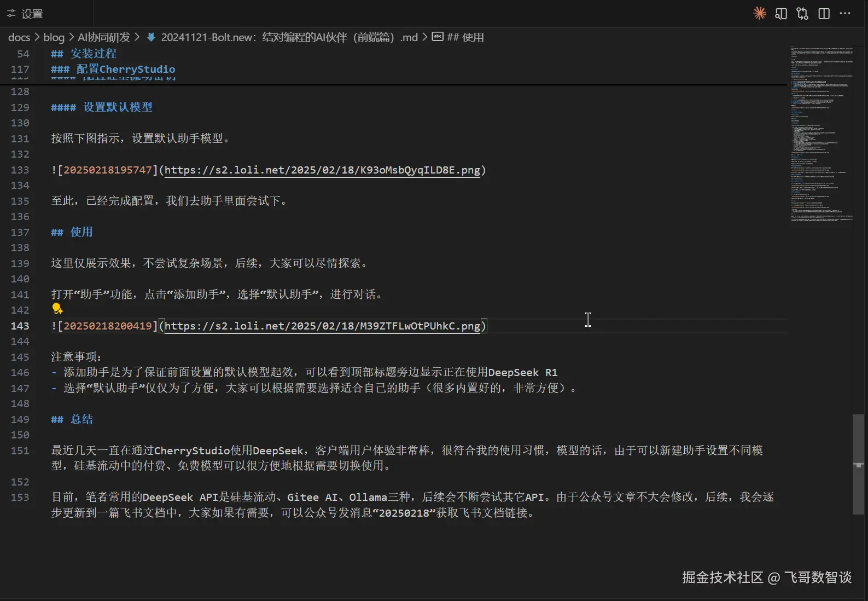Screen dimensions: 868x601
Task: Open the Claude Code asterisk icon
Action: (x=760, y=13)
